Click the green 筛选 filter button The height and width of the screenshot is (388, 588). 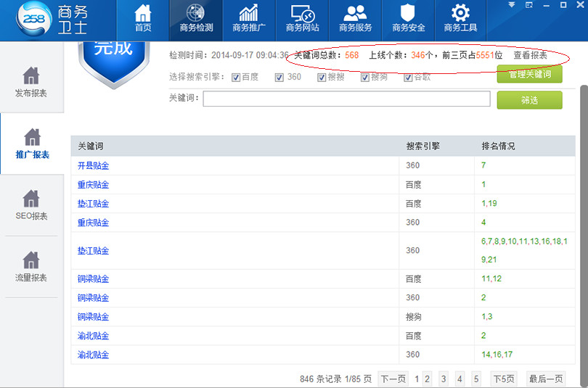(529, 100)
